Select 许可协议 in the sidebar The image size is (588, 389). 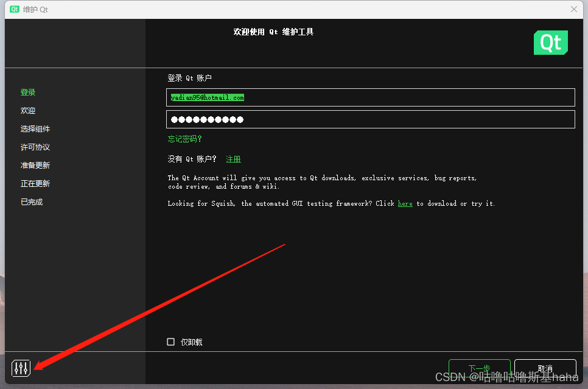click(35, 147)
